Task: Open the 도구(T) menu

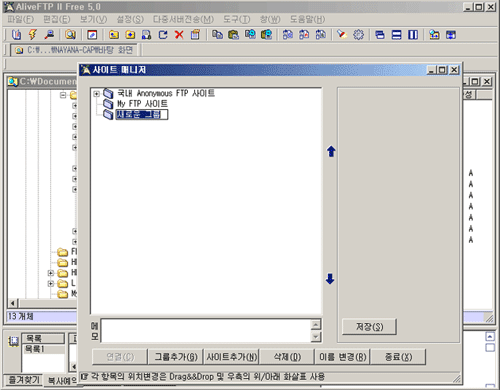Action: pyautogui.click(x=237, y=19)
